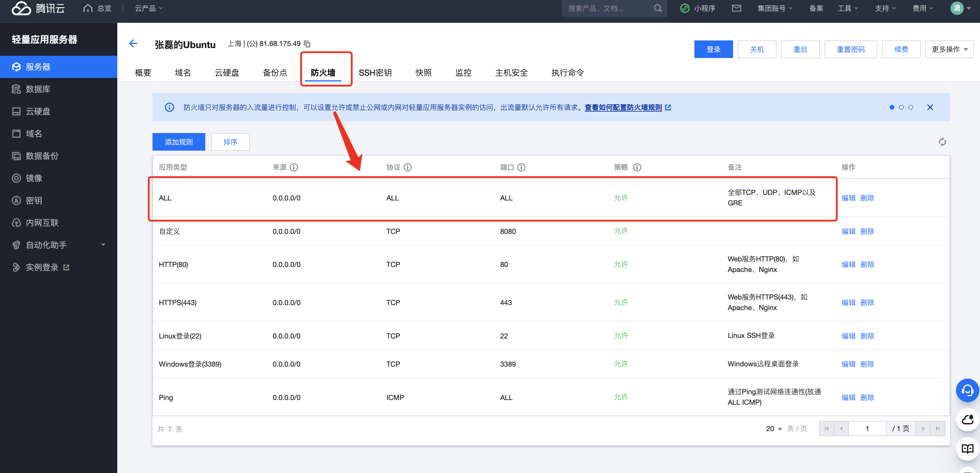Open the 更多操作 dropdown
The image size is (980, 473).
949,50
